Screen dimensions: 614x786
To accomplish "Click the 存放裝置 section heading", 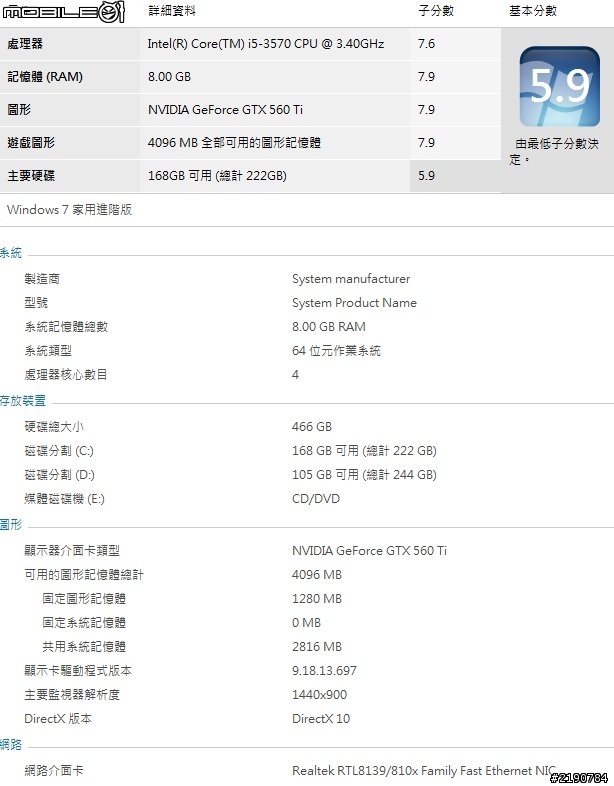I will pyautogui.click(x=23, y=401).
